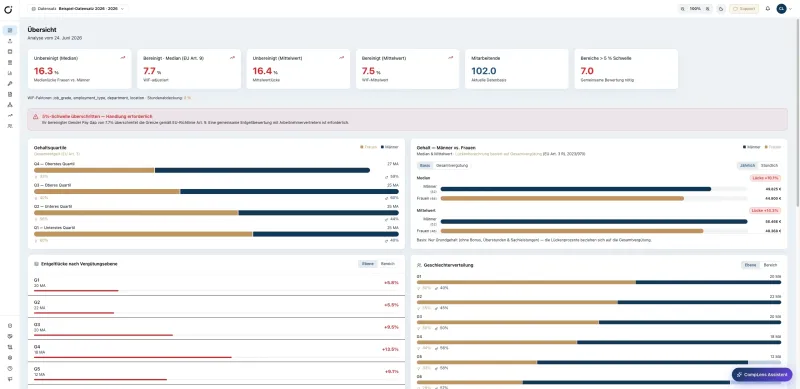This screenshot has width=800, height=389.
Task: Open the wrench tools icon in sidebar
Action: point(10,83)
